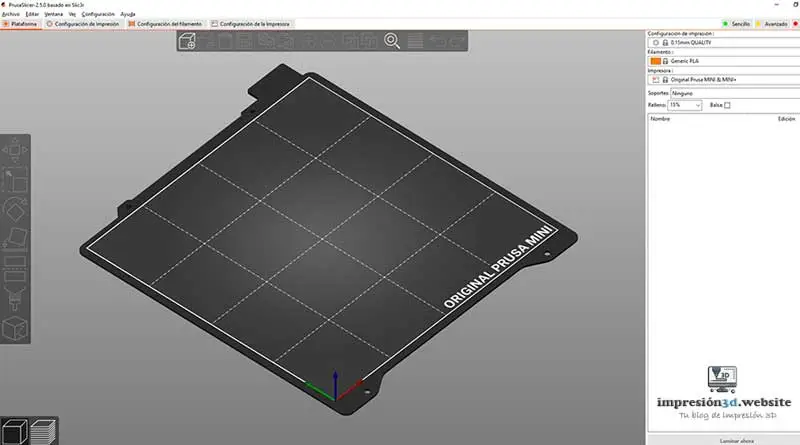The image size is (800, 445).
Task: Select the Seam painting cube tool
Action: (15, 328)
